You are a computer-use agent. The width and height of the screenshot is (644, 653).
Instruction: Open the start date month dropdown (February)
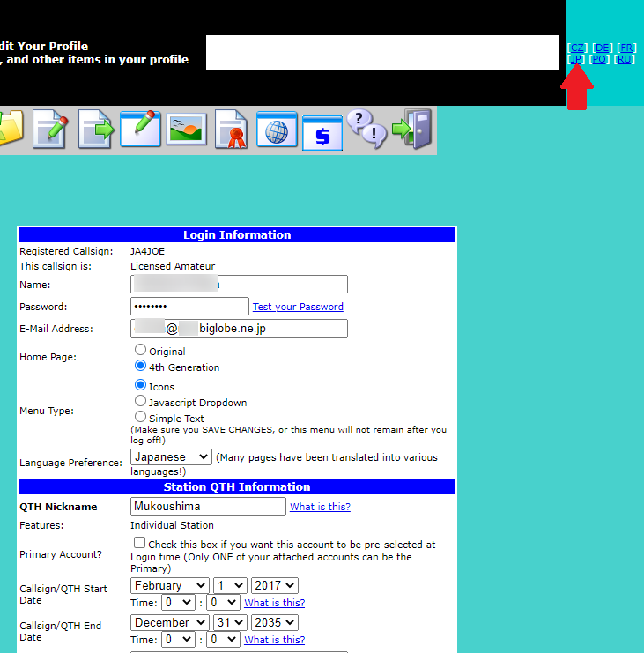(x=170, y=585)
